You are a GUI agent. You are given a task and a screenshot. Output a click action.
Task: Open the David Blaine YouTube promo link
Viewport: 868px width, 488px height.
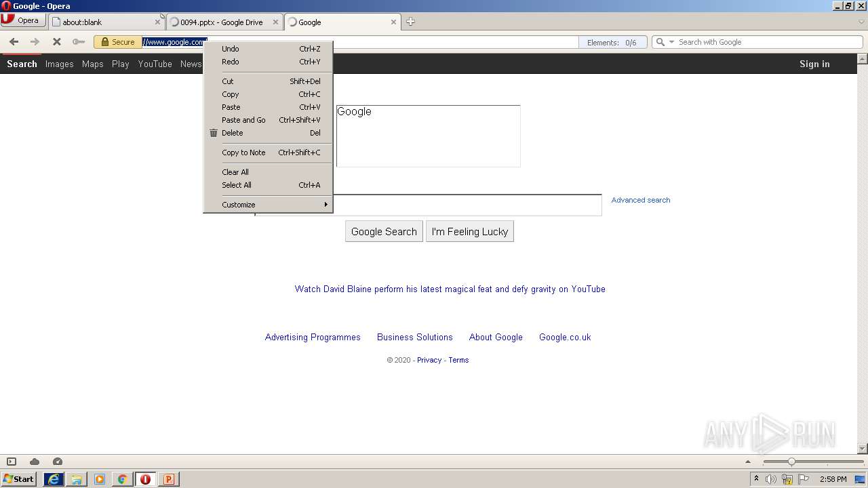[450, 289]
